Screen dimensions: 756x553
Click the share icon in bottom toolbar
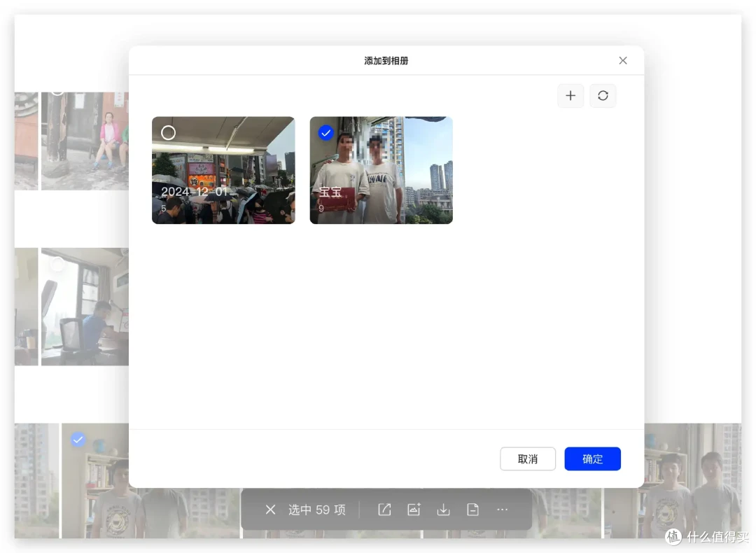(x=384, y=510)
